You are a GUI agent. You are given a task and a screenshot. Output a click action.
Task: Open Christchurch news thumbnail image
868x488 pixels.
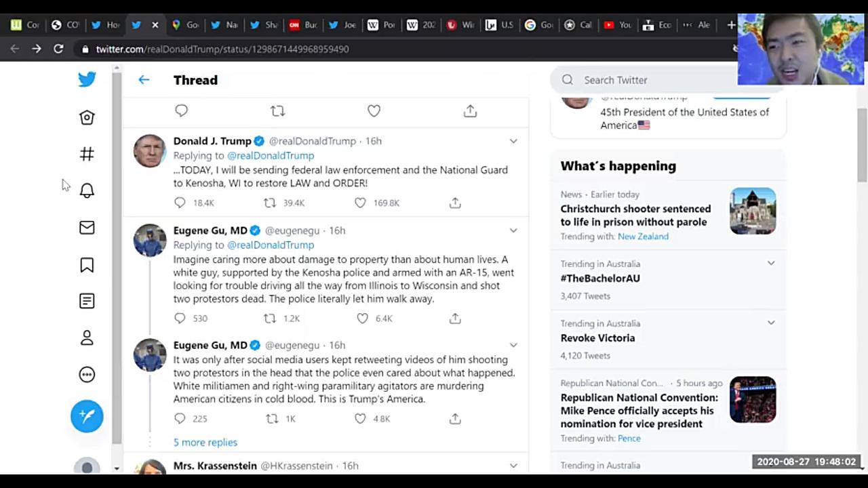753,211
